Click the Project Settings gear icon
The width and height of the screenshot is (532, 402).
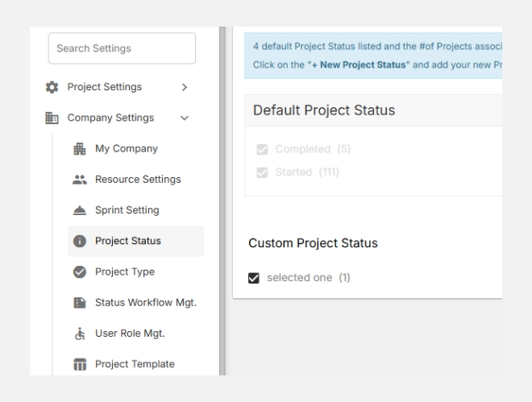[x=49, y=87]
